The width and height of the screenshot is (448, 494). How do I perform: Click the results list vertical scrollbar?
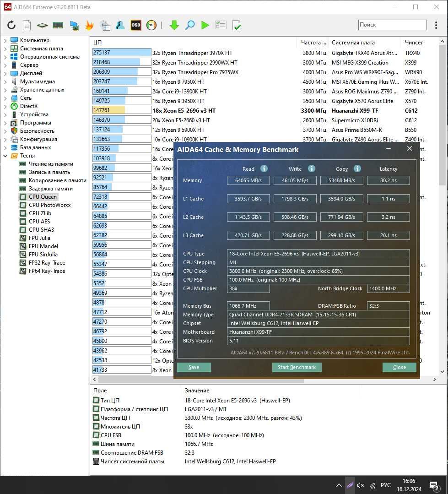pos(442,116)
